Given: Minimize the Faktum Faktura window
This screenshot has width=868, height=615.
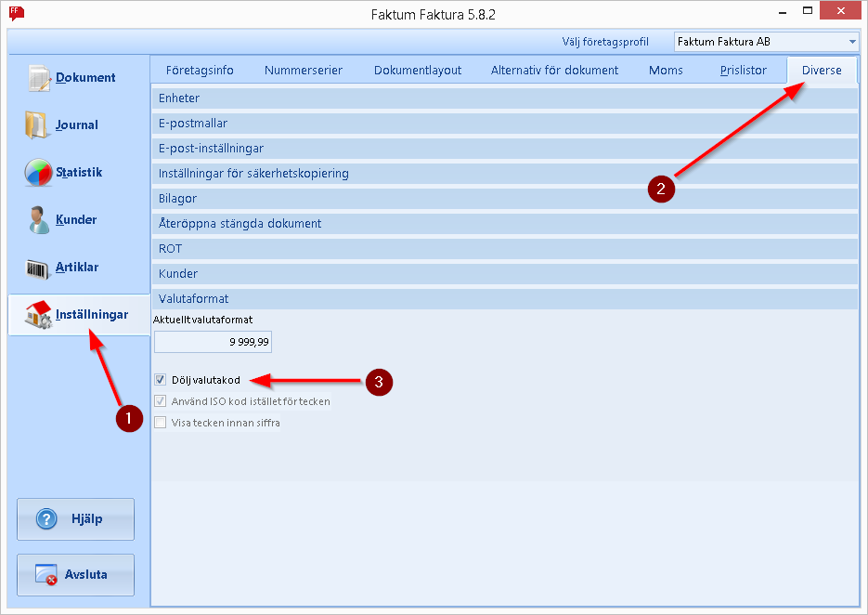Looking at the screenshot, I should click(783, 12).
